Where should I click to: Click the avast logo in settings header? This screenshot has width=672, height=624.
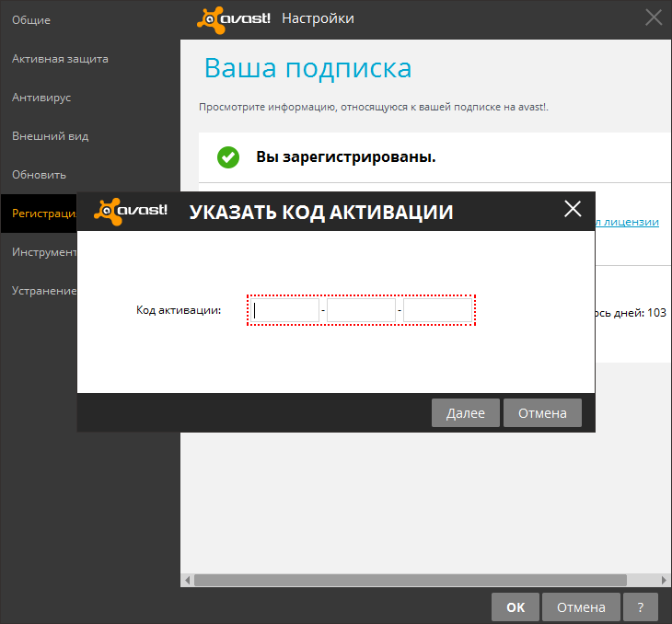point(234,19)
